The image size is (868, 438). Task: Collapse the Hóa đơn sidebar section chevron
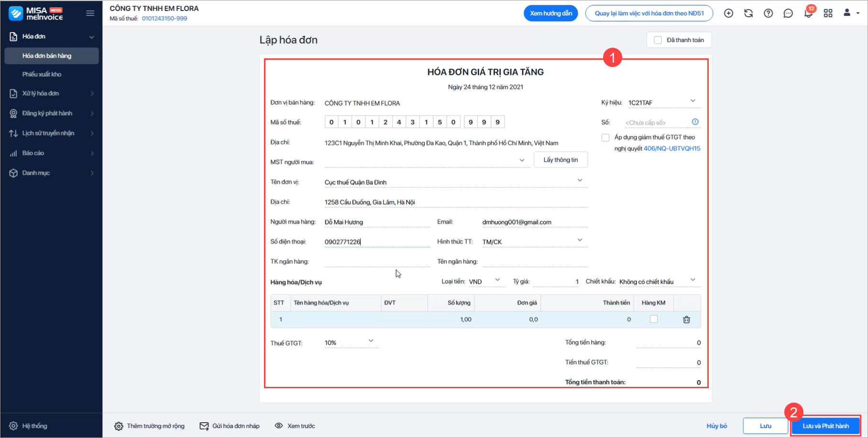point(91,37)
